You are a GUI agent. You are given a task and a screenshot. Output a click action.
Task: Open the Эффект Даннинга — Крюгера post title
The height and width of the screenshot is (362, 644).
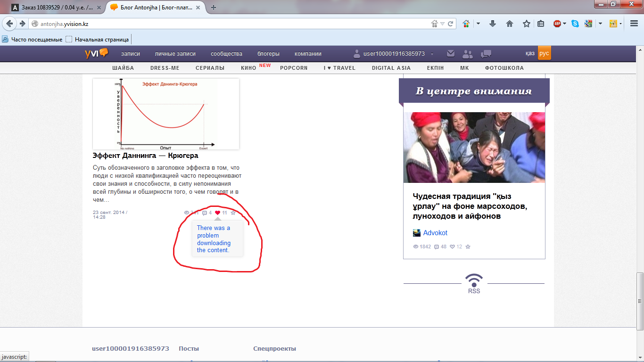coord(146,156)
